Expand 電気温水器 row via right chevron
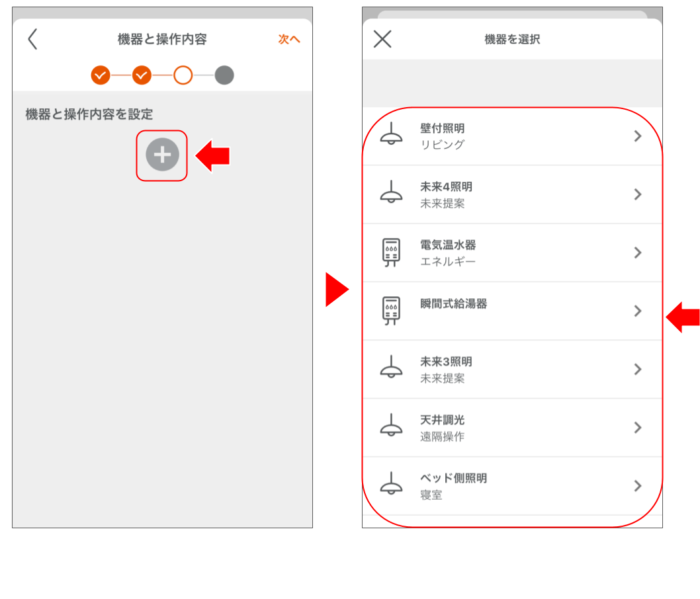 click(637, 253)
